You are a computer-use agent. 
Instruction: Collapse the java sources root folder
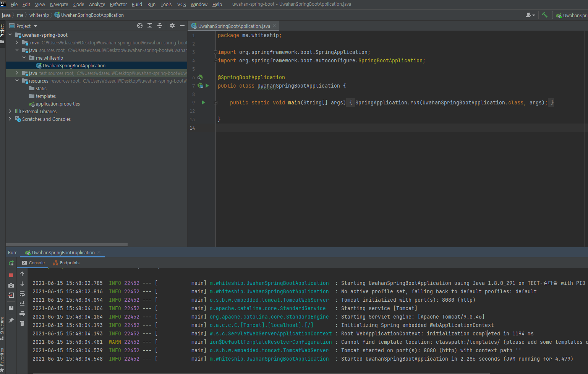point(17,50)
